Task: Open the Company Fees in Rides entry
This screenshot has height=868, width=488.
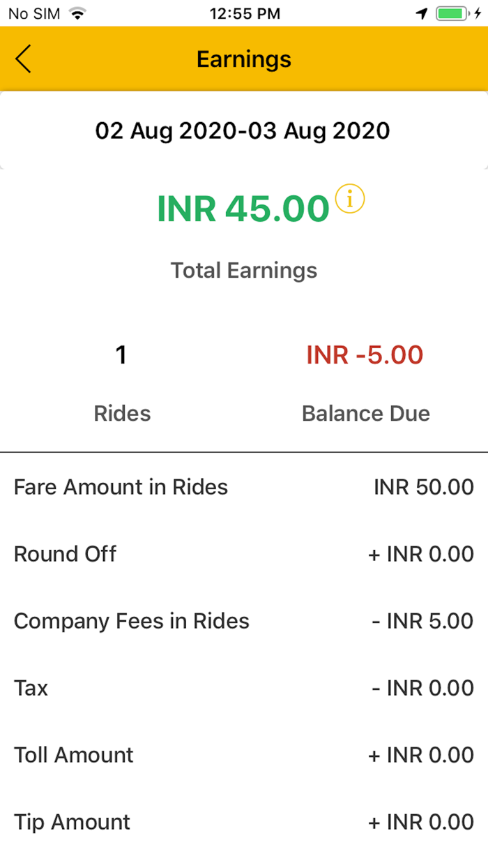Action: pos(243,620)
